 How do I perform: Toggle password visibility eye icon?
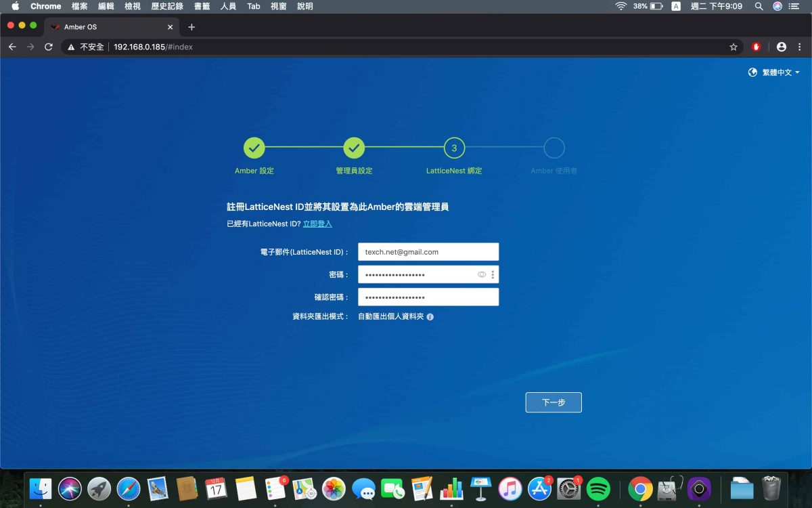[x=482, y=274]
